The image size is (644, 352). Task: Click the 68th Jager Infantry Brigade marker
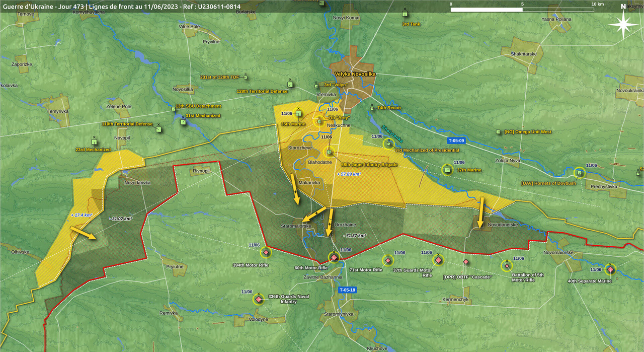329,152
